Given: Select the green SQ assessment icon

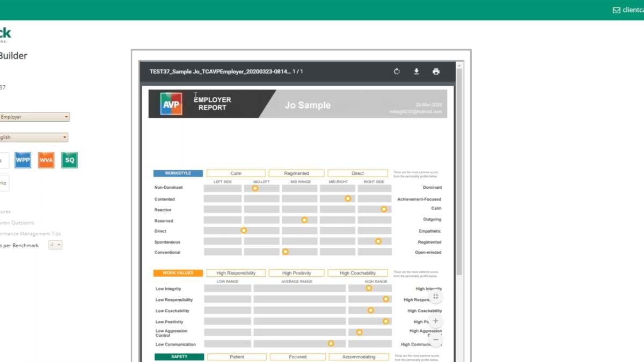Looking at the screenshot, I should coord(69,160).
